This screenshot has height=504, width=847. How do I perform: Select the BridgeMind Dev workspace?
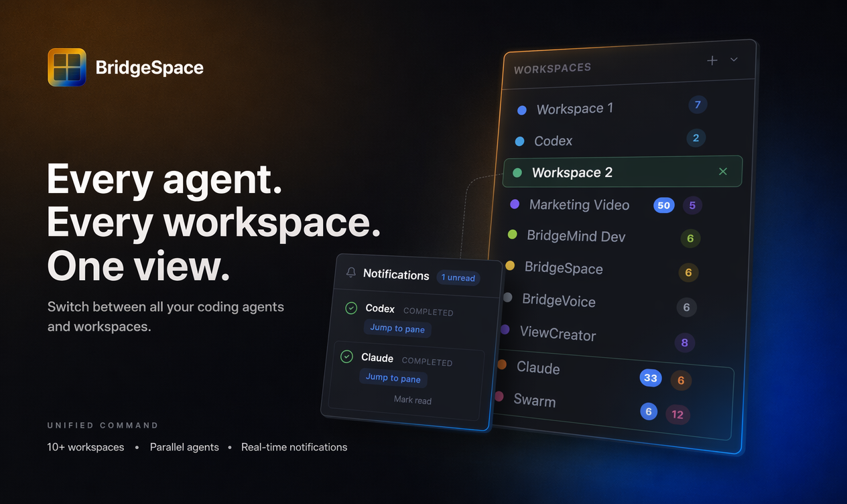(578, 236)
